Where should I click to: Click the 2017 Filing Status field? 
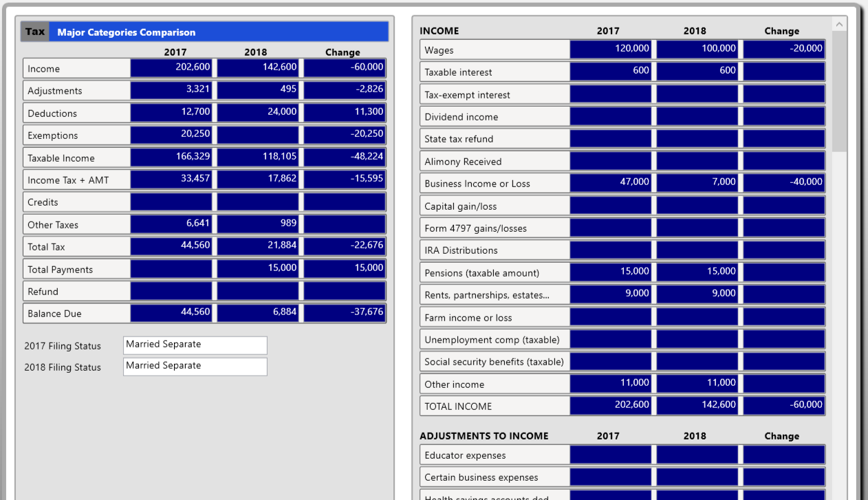[195, 345]
